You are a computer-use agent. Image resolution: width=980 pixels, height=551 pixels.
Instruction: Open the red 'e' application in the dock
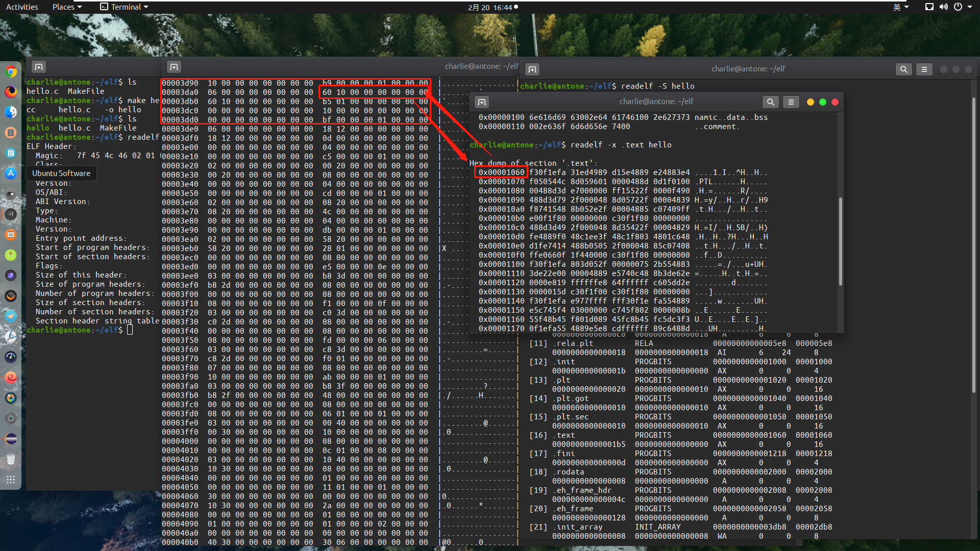click(x=11, y=378)
